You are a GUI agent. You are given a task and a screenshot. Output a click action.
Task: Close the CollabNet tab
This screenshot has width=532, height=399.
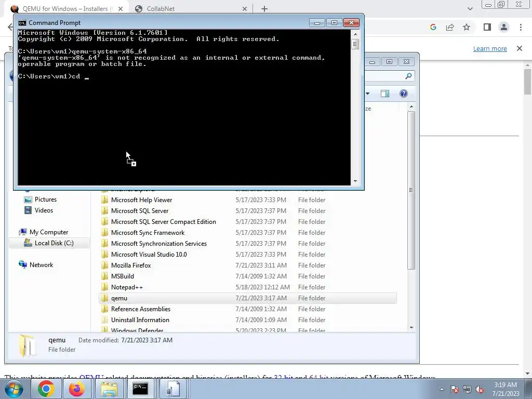point(245,9)
